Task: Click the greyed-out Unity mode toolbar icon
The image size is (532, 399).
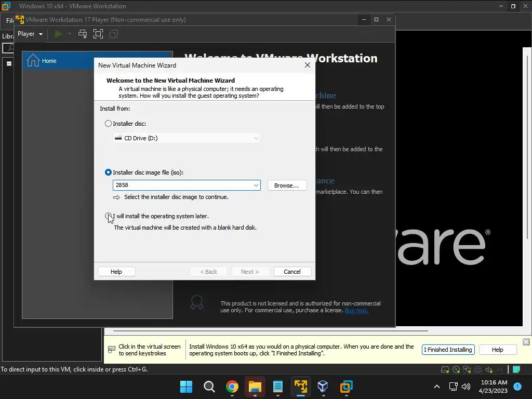Action: [x=114, y=34]
